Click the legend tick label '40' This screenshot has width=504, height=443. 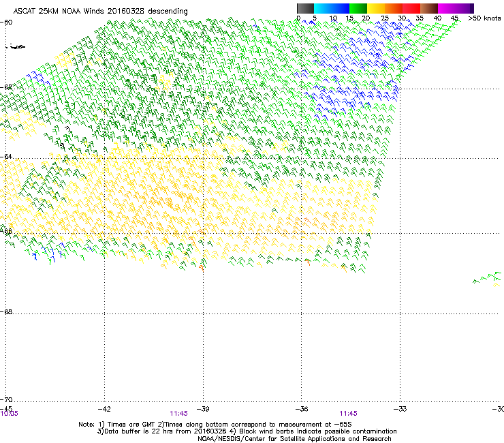coord(437,18)
